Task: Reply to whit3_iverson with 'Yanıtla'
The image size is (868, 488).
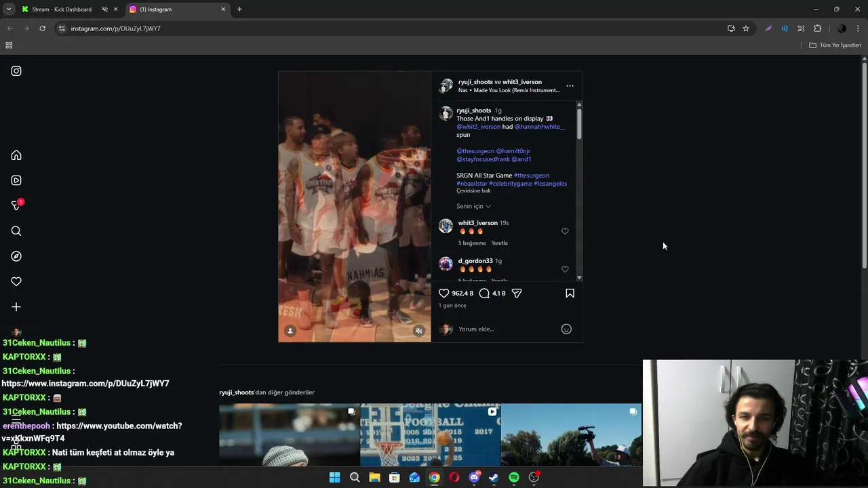Action: [x=499, y=243]
